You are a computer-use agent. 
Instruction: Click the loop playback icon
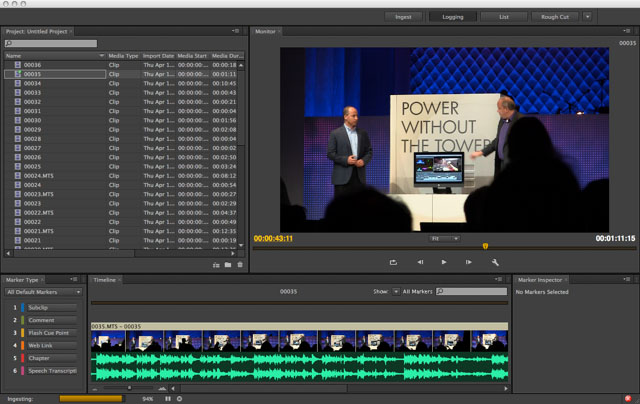click(393, 262)
